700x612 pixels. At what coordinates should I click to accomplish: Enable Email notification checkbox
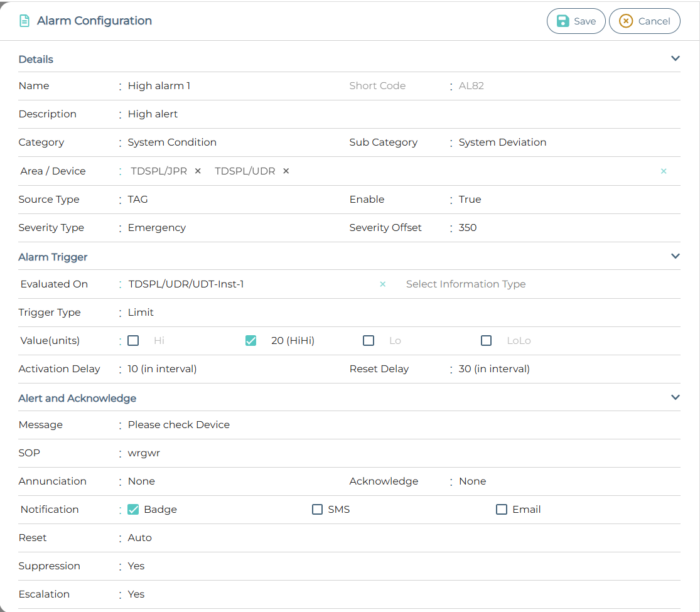coord(502,510)
